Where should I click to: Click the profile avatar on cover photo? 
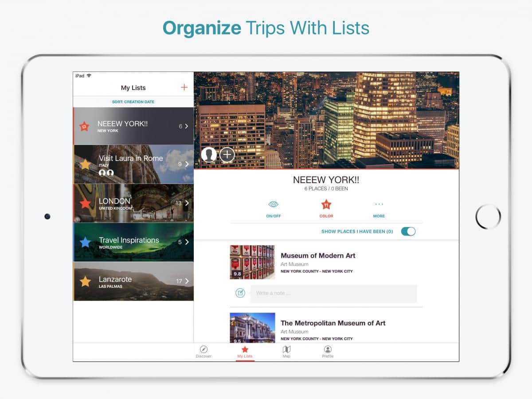click(209, 155)
